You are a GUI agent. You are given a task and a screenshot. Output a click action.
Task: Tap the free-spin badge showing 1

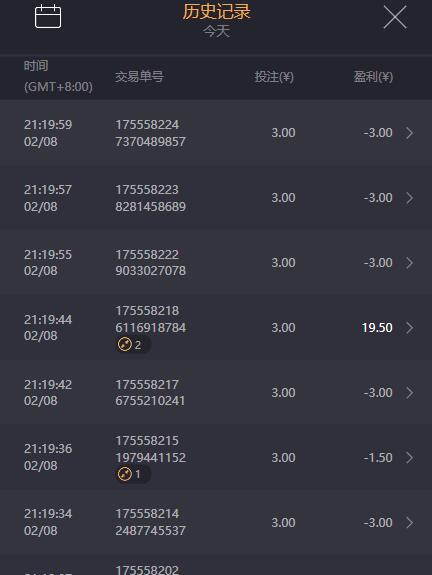(x=132, y=474)
